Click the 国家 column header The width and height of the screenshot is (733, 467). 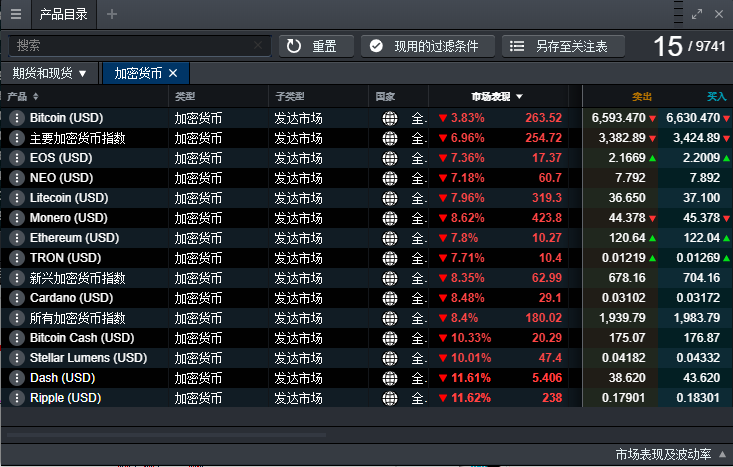[x=385, y=97]
